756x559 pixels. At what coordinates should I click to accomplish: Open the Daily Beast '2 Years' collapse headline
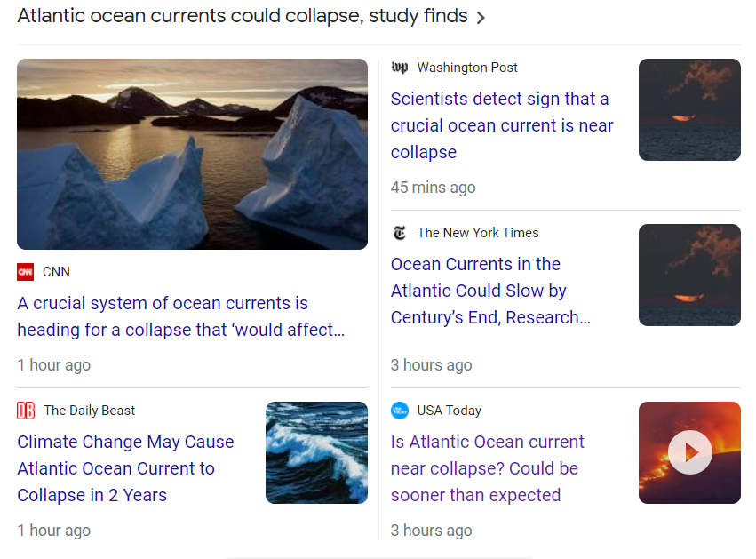point(125,468)
